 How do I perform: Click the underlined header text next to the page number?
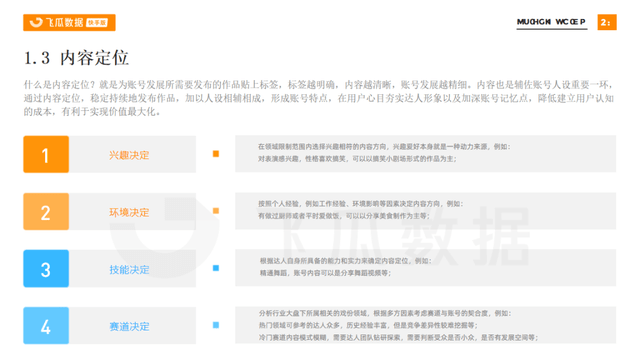(551, 22)
